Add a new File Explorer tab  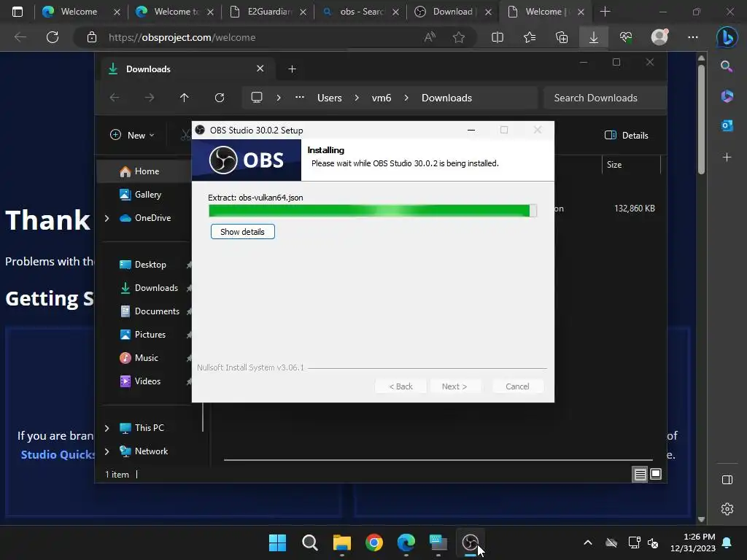[292, 69]
